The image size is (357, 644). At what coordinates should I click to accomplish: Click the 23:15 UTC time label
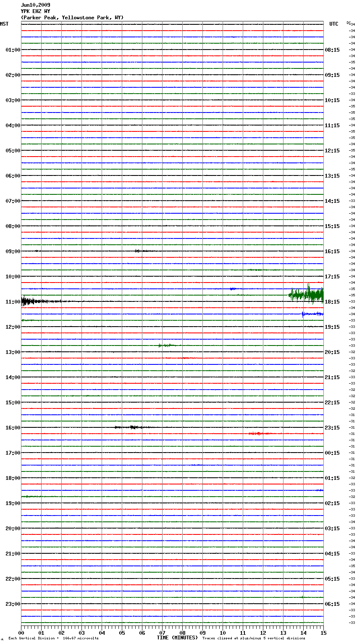[332, 428]
